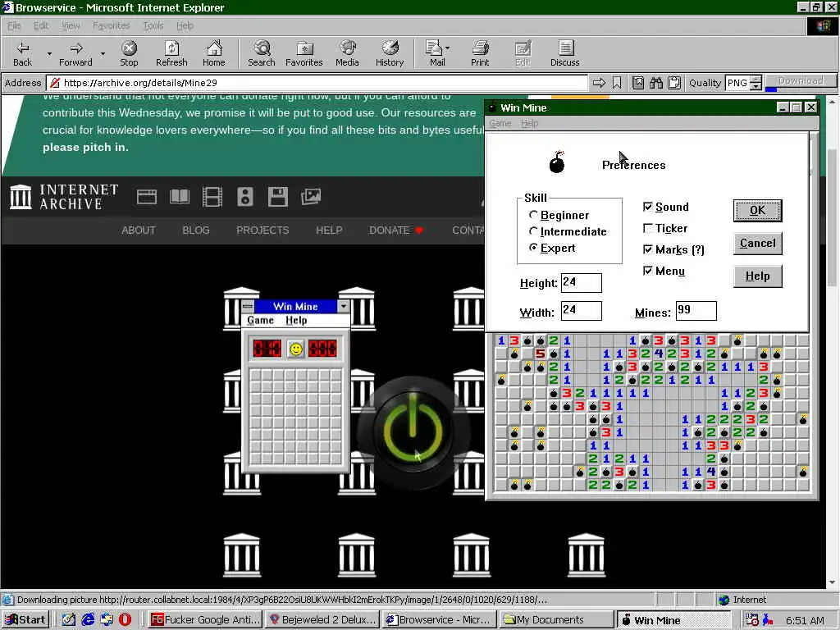Open the Forward button history dropdown arrow
840x630 pixels.
tap(103, 53)
